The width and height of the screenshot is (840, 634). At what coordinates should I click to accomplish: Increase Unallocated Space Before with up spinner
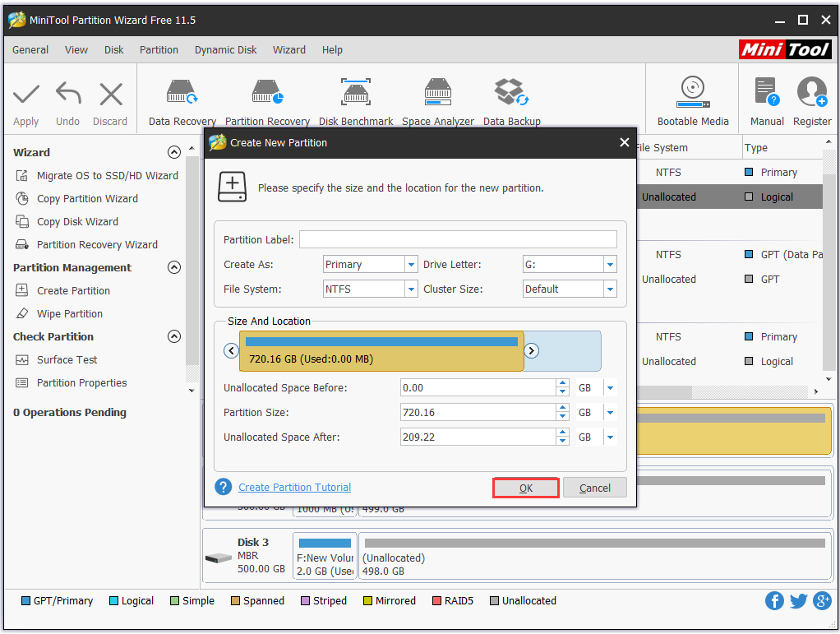[x=562, y=384]
